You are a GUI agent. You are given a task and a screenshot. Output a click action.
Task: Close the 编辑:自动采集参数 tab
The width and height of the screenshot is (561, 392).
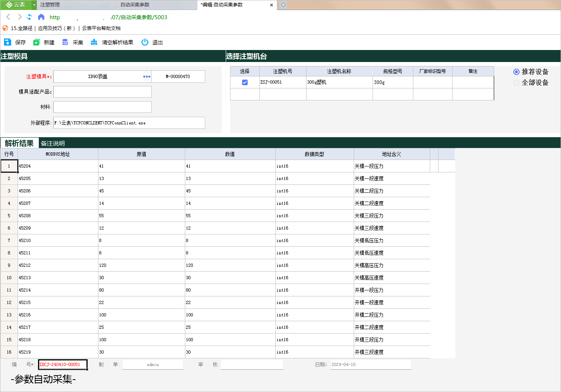pyautogui.click(x=271, y=5)
